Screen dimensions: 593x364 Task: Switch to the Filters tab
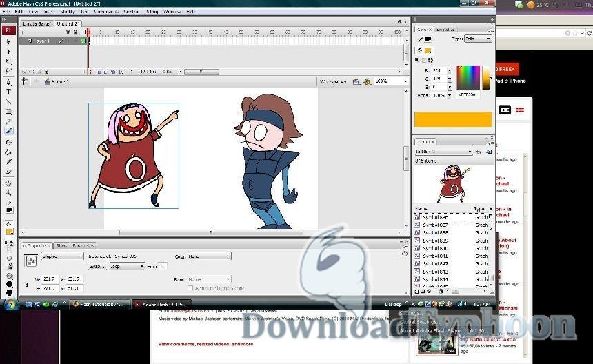pyautogui.click(x=61, y=245)
